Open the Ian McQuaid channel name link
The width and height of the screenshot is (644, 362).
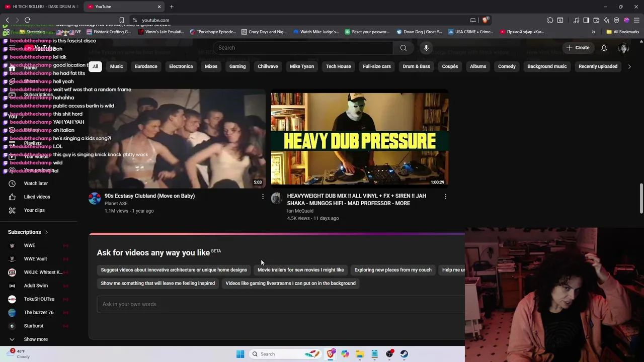tap(300, 211)
